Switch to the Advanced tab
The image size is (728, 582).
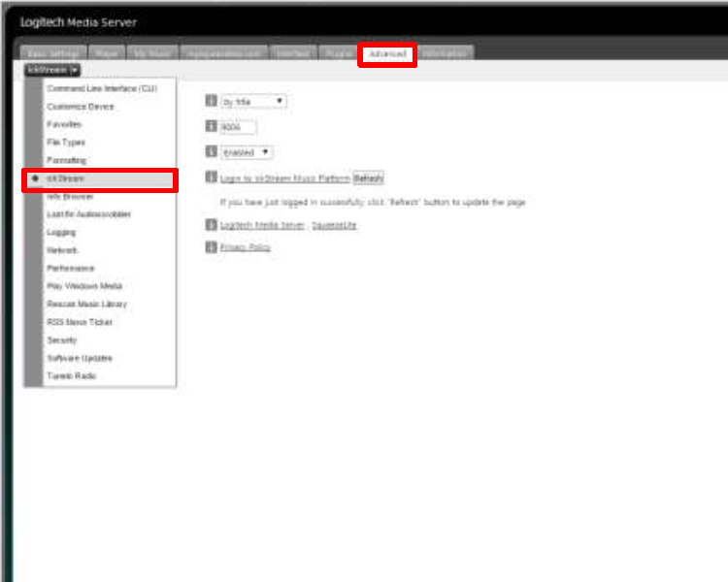pyautogui.click(x=387, y=54)
